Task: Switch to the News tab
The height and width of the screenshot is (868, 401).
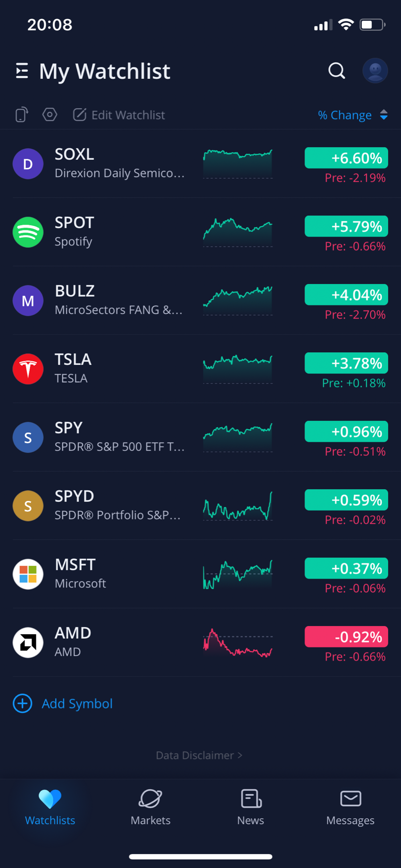Action: click(x=251, y=807)
